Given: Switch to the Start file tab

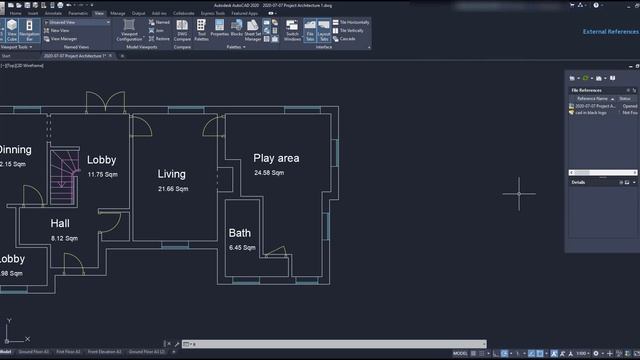Looking at the screenshot, I should (x=6, y=56).
